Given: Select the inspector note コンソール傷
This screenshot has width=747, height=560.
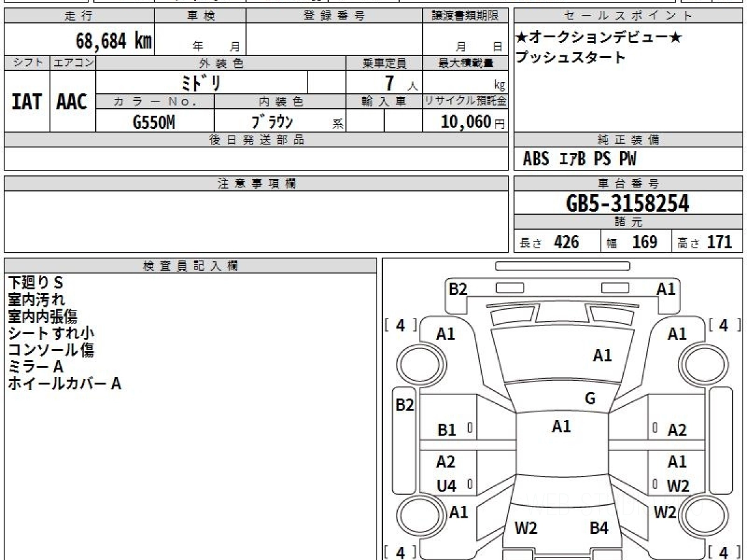Looking at the screenshot, I should click(x=51, y=350).
